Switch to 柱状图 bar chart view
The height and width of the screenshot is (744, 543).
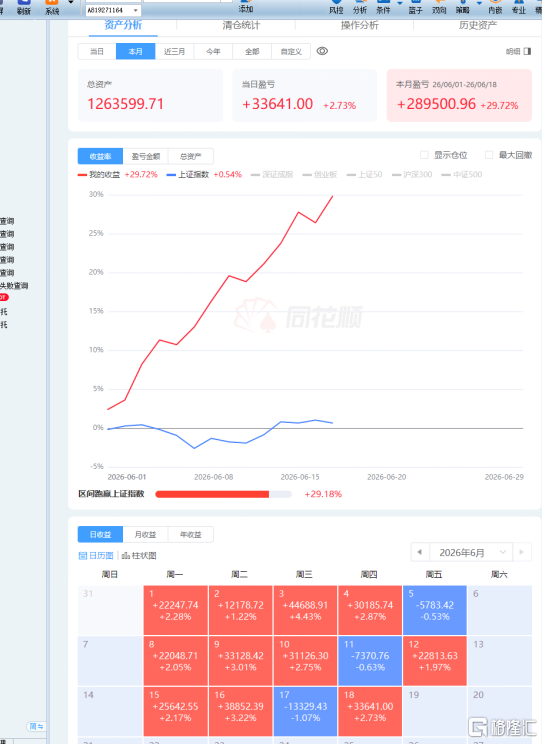click(x=139, y=555)
